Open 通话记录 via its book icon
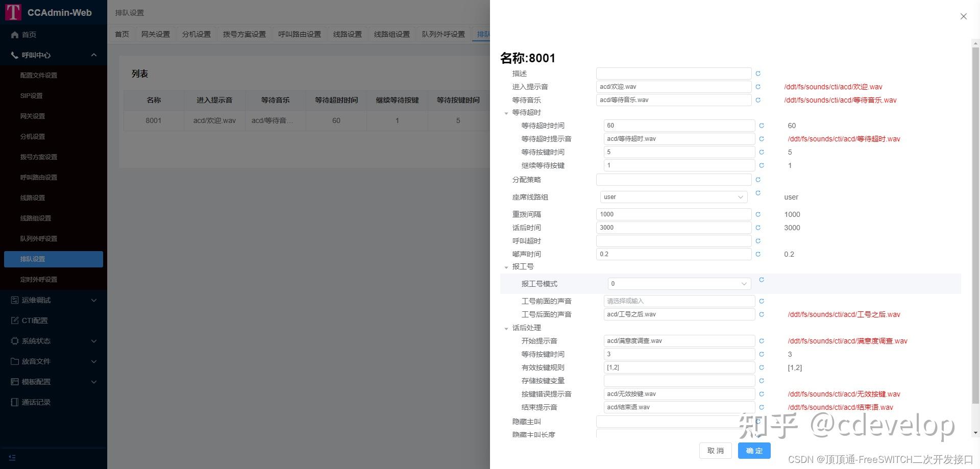The height and width of the screenshot is (469, 980). pos(14,402)
